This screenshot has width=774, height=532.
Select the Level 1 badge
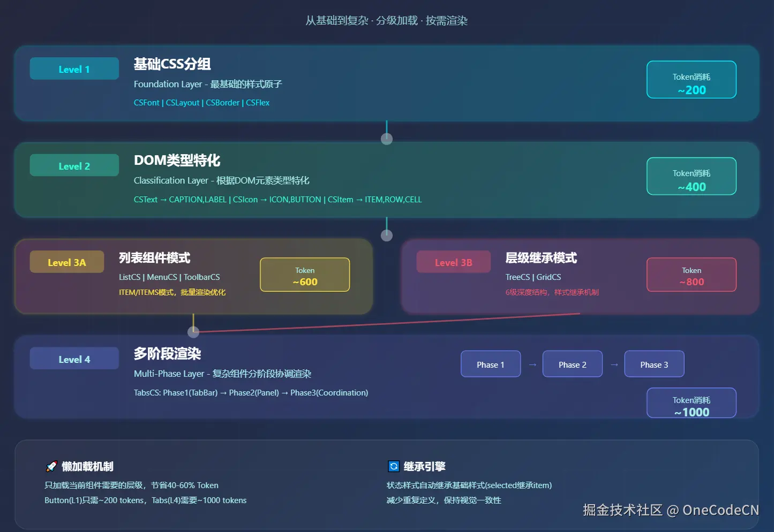tap(74, 69)
